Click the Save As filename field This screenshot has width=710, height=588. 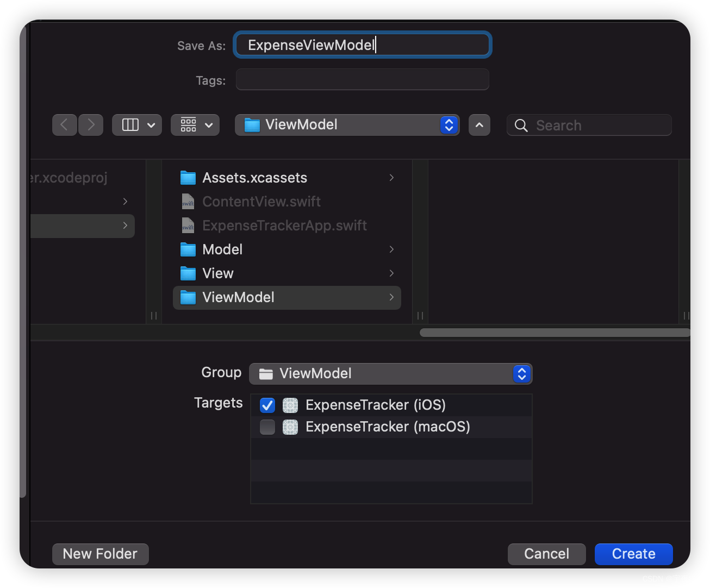tap(363, 45)
